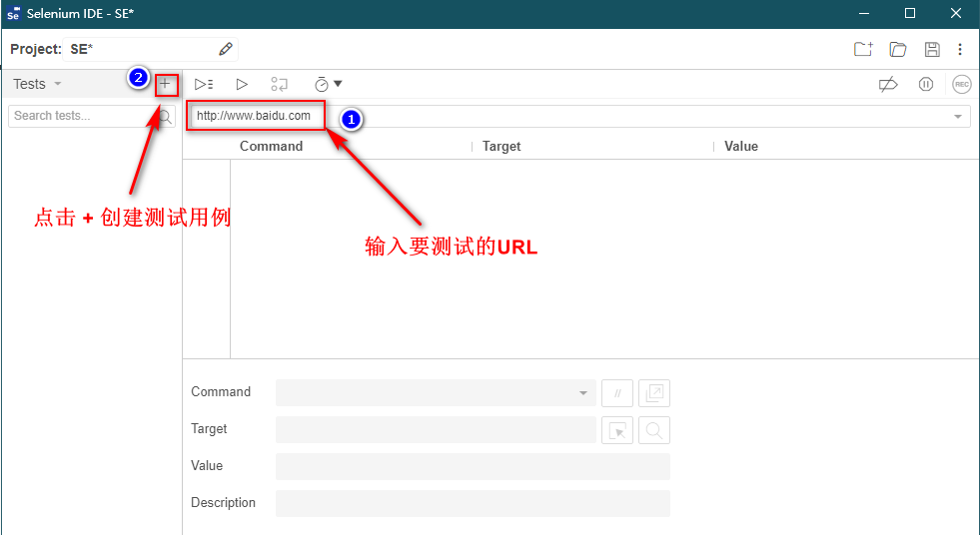
Task: Start recording with the REC button
Action: click(x=961, y=85)
